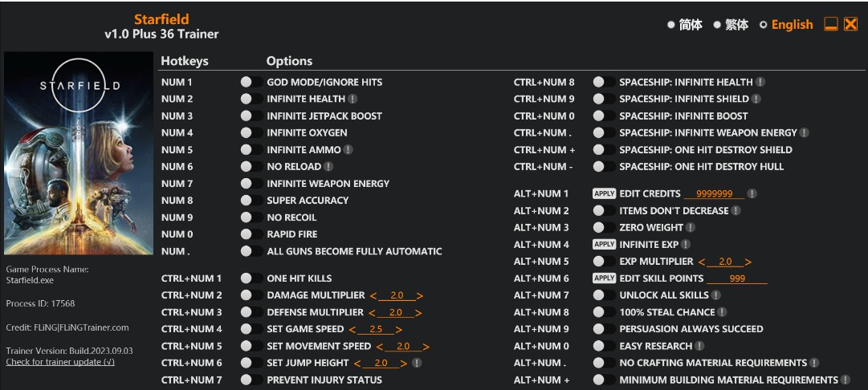Switch on No Reload
868x390 pixels.
point(252,166)
